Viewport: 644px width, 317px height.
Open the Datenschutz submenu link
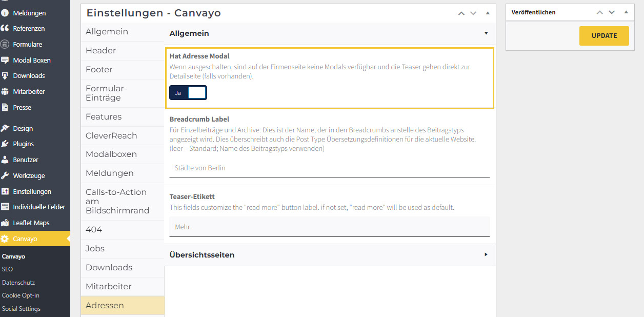coord(18,283)
